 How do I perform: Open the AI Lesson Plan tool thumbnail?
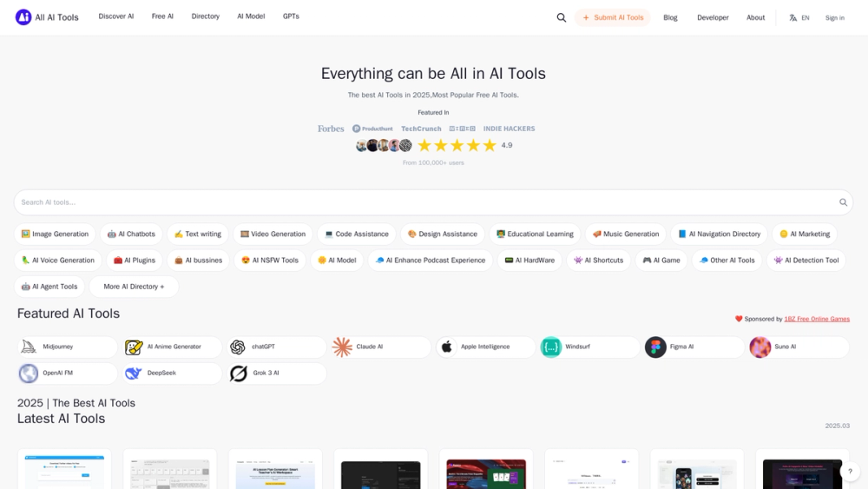click(x=275, y=474)
